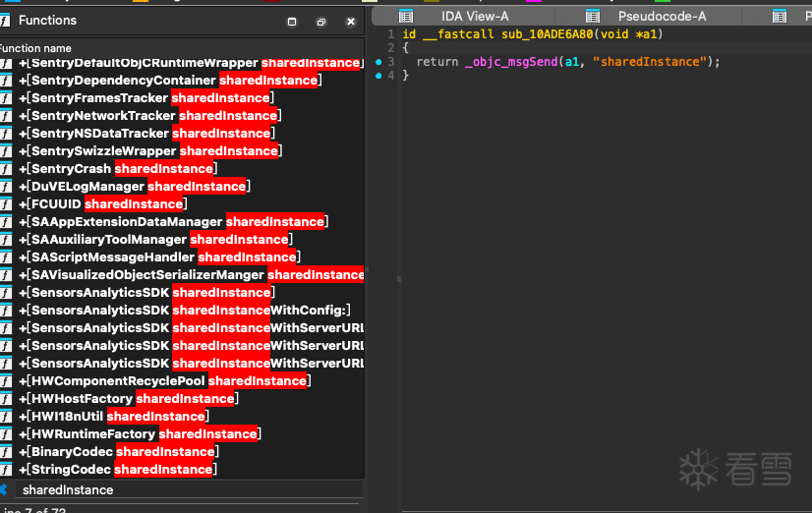Click the a1 argument in line 3
The height and width of the screenshot is (513, 812).
click(x=572, y=62)
